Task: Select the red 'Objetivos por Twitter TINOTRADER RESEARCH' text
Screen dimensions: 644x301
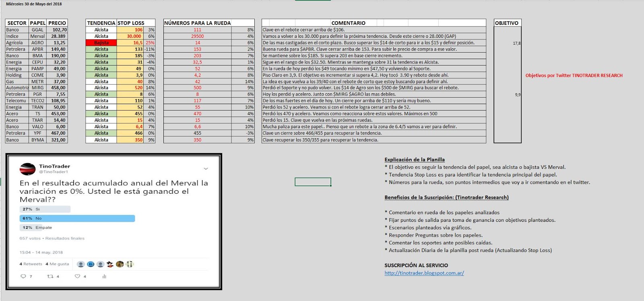Action: 574,75
